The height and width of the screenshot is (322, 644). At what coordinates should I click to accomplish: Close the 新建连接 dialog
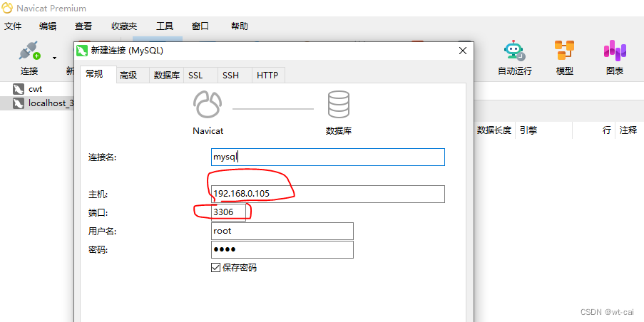463,51
